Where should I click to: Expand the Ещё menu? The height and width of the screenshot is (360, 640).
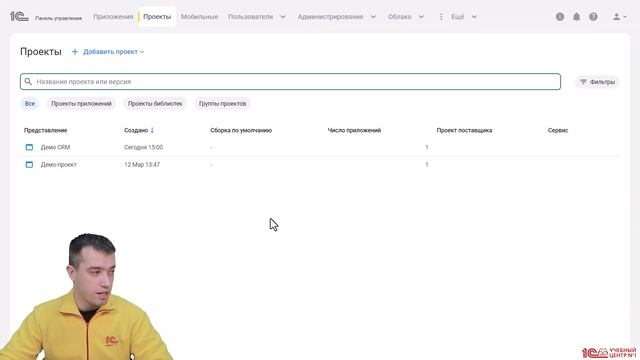pyautogui.click(x=464, y=17)
